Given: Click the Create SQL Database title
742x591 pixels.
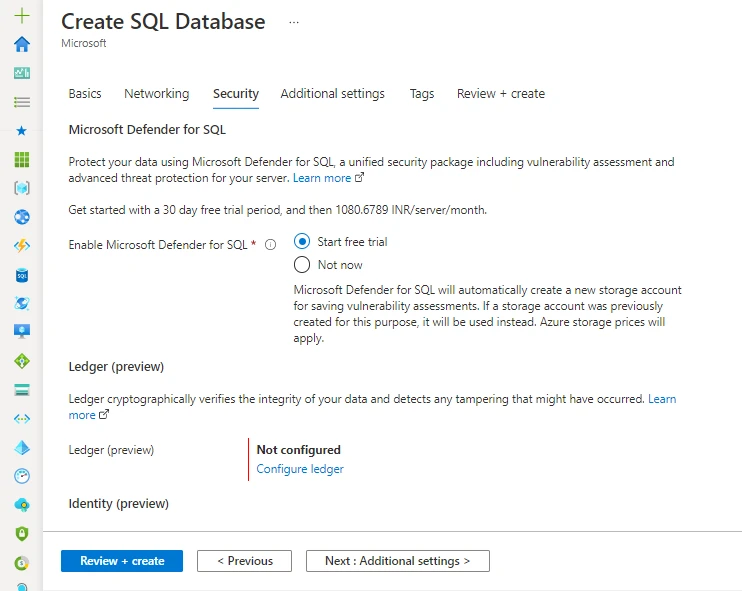Looking at the screenshot, I should (x=163, y=22).
